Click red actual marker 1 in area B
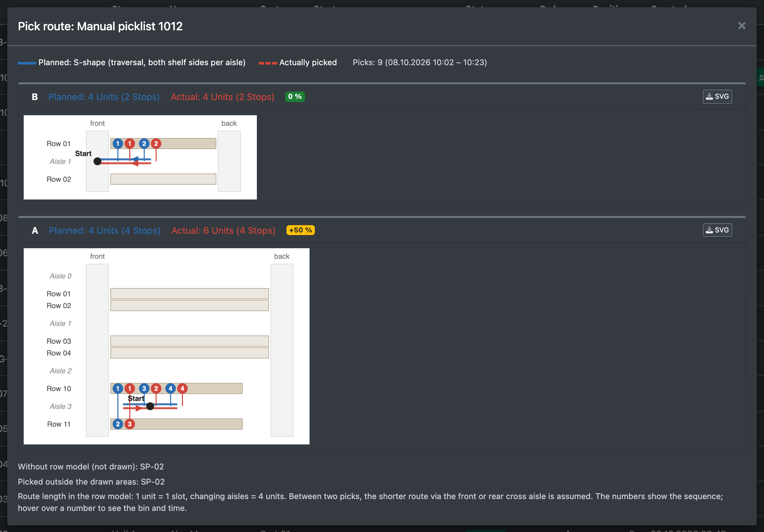 129,144
